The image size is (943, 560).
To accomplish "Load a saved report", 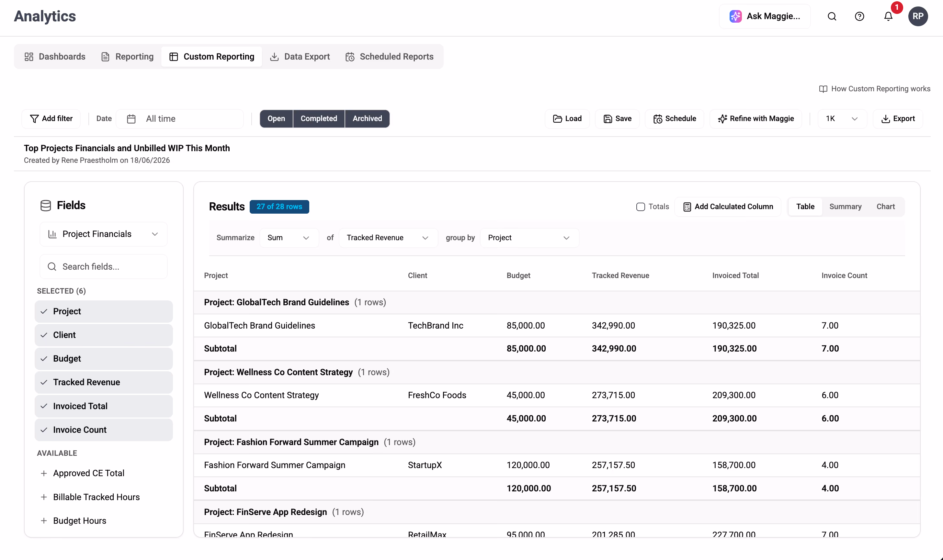I will pos(567,119).
